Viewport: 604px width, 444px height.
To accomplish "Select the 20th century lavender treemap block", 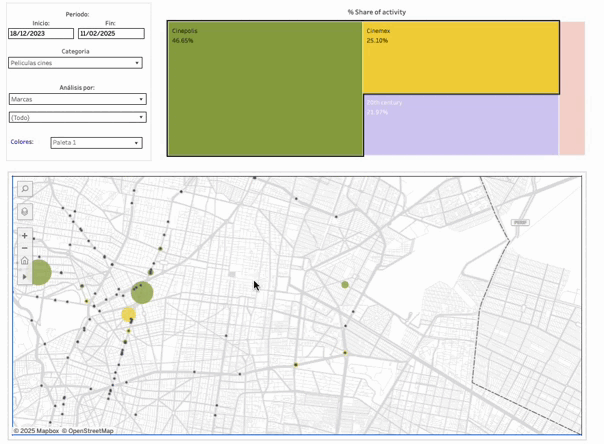I will [461, 125].
